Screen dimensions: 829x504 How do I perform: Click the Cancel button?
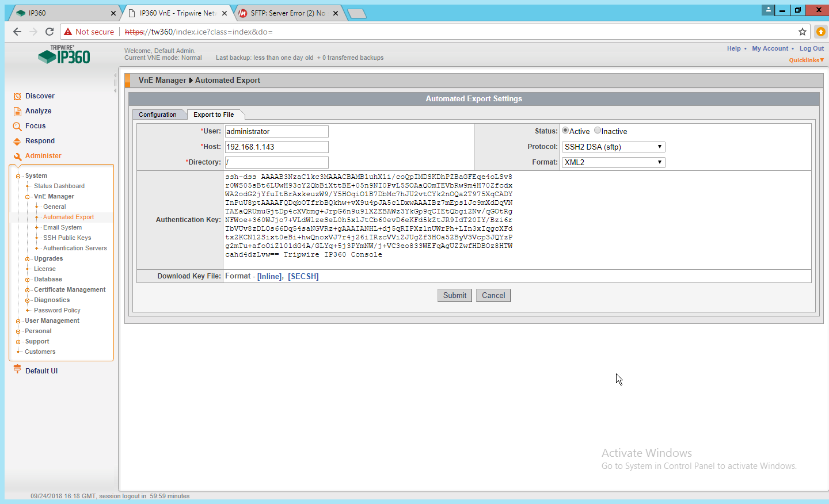[493, 296]
